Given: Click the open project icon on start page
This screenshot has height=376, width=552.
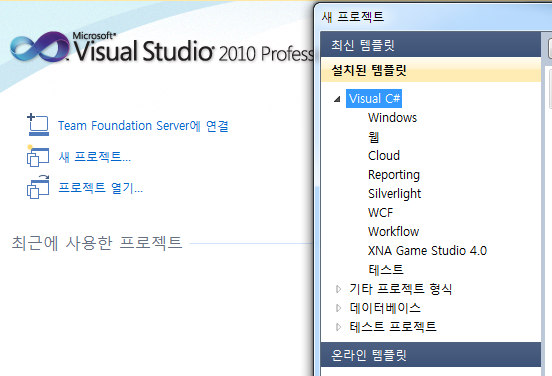Looking at the screenshot, I should 38,187.
